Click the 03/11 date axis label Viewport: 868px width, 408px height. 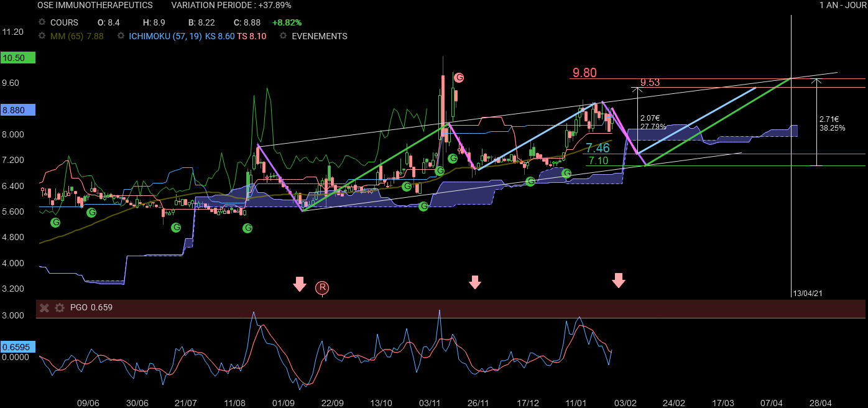coord(430,402)
